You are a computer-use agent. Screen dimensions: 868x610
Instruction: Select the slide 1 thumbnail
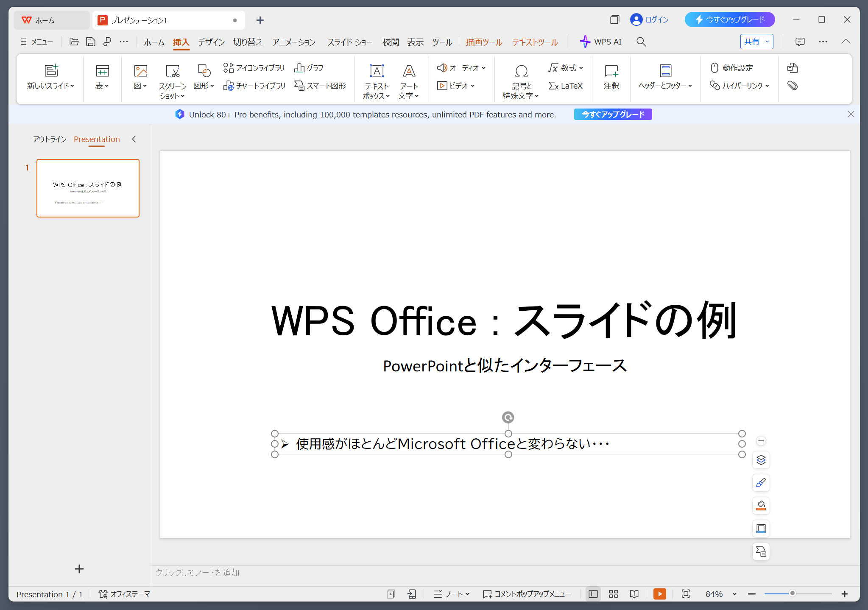tap(88, 188)
